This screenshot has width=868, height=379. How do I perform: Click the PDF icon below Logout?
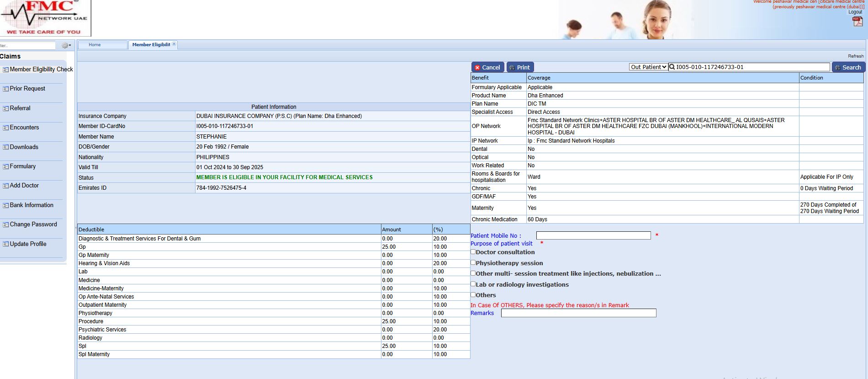(x=857, y=21)
